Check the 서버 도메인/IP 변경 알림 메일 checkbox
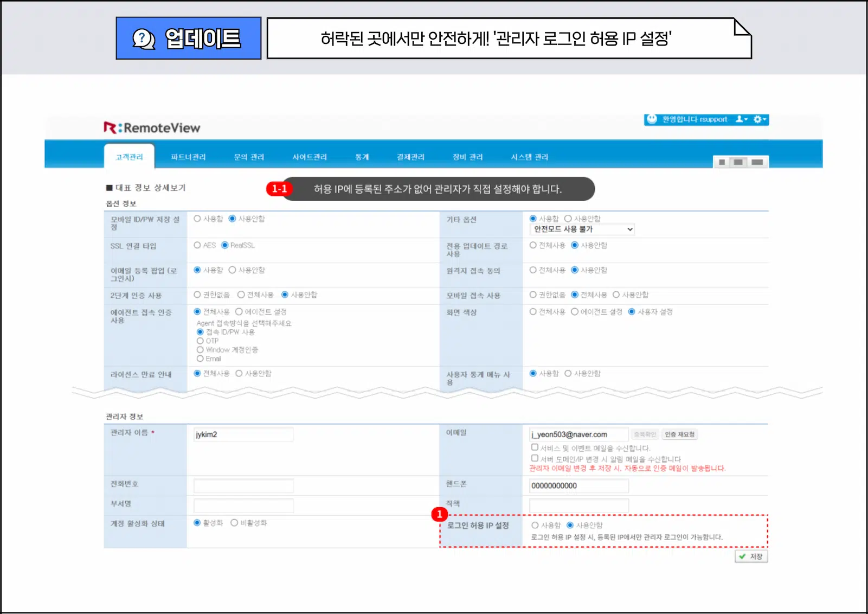The height and width of the screenshot is (614, 868). pyautogui.click(x=535, y=458)
